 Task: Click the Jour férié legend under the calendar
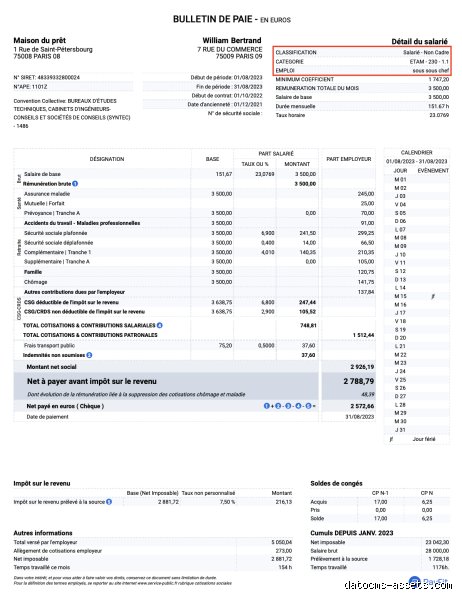tap(424, 439)
